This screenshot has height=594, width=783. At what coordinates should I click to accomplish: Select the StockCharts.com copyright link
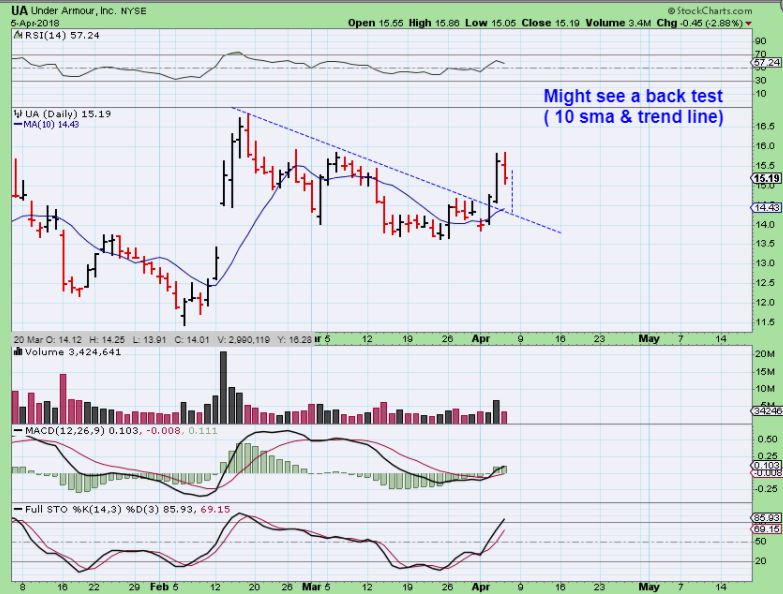(710, 10)
